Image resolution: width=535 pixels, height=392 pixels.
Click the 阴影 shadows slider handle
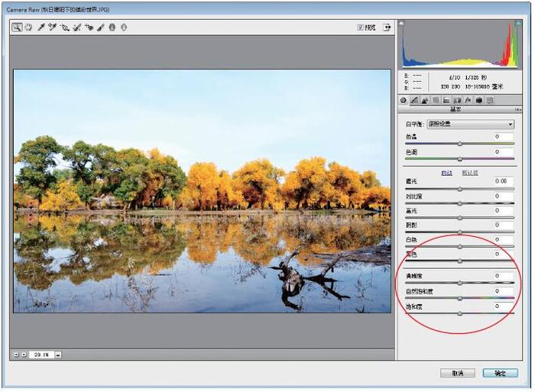(x=460, y=232)
